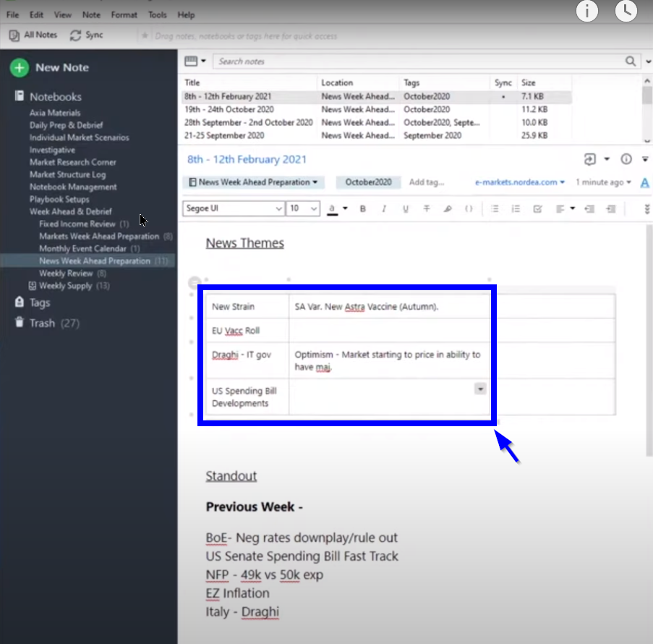Open the e-markets.nordea.com source link
Viewport: 653px width, 644px height.
[x=519, y=182]
